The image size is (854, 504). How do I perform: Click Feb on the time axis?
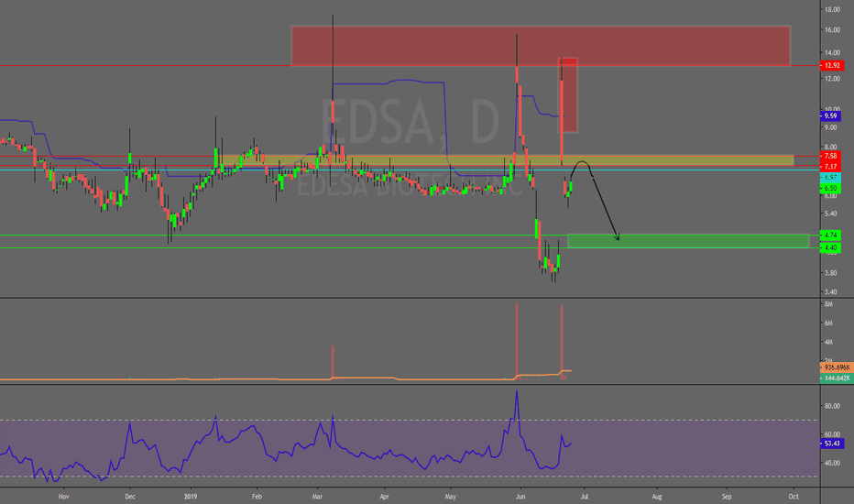[x=257, y=497]
